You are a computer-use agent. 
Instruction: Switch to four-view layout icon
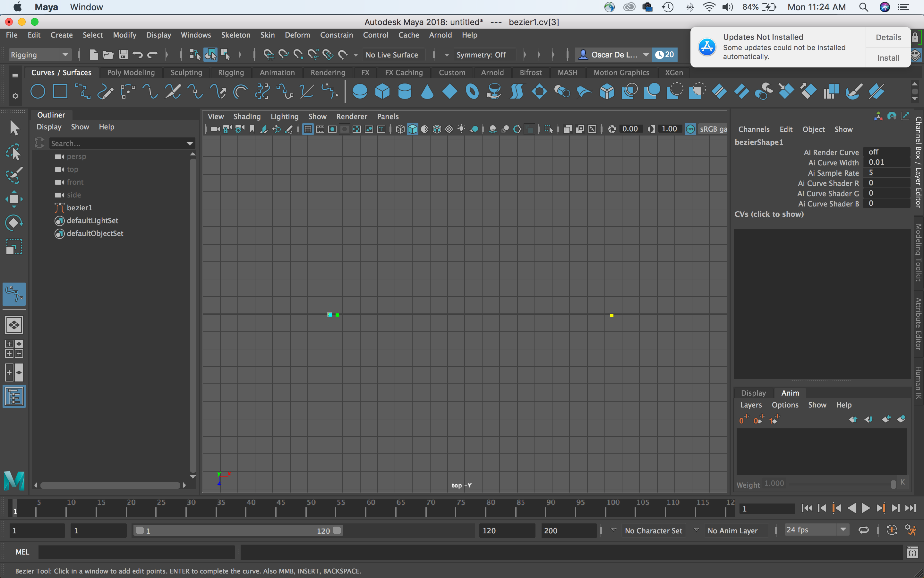click(14, 349)
